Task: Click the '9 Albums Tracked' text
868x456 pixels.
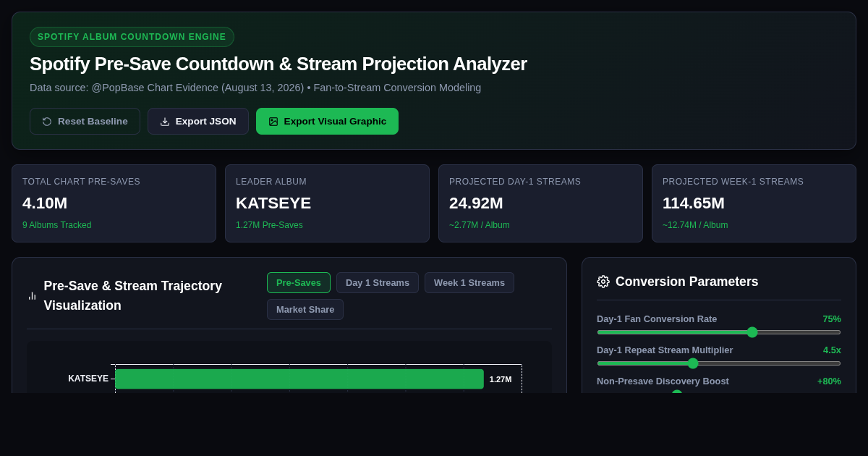Action: (x=57, y=225)
